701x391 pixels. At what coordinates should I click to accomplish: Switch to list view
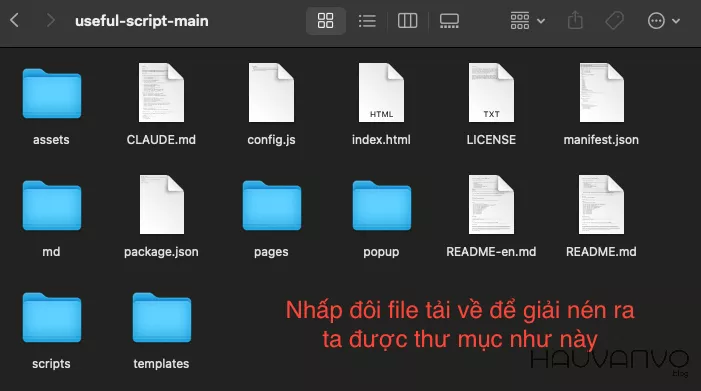click(x=367, y=21)
